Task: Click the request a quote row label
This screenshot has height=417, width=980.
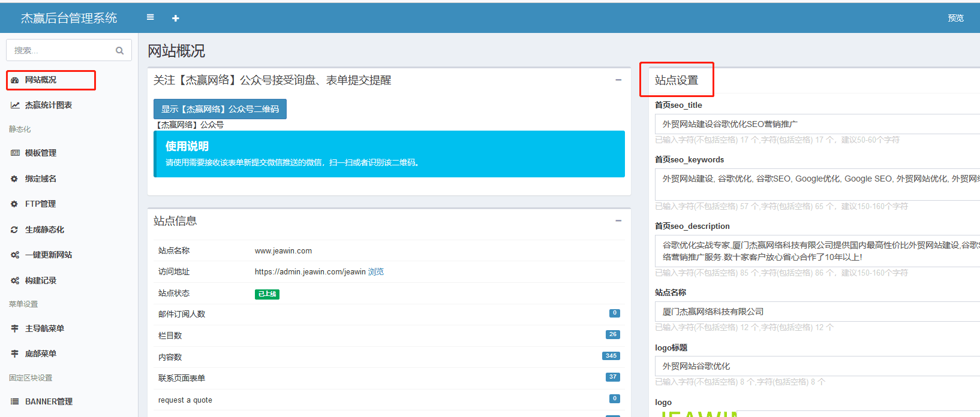Action: click(185, 400)
